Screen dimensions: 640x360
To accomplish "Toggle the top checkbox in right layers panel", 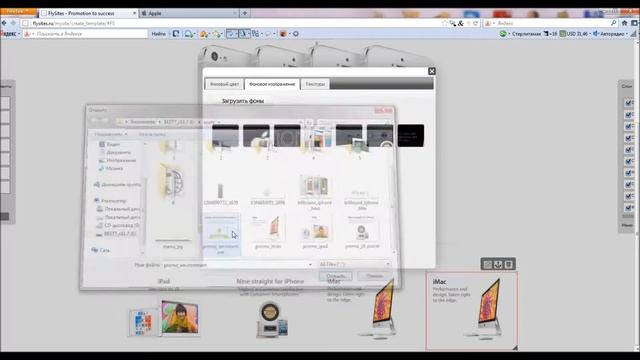I will point(628,103).
